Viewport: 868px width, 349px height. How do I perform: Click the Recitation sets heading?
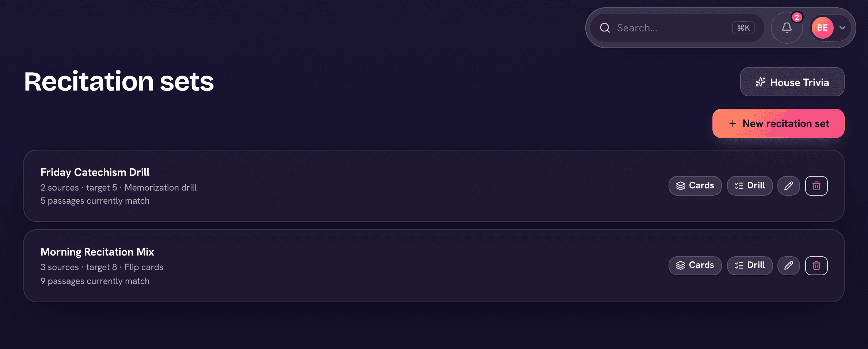(119, 81)
